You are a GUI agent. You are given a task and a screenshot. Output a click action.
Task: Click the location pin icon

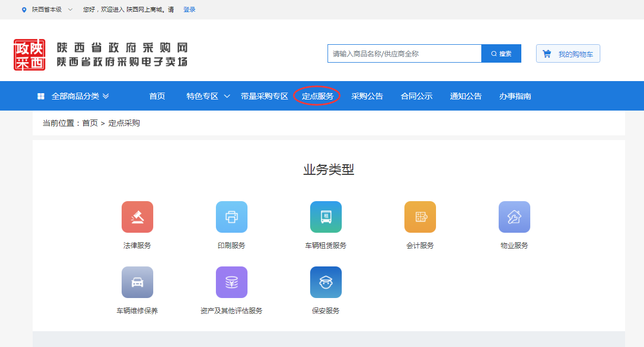pos(24,9)
